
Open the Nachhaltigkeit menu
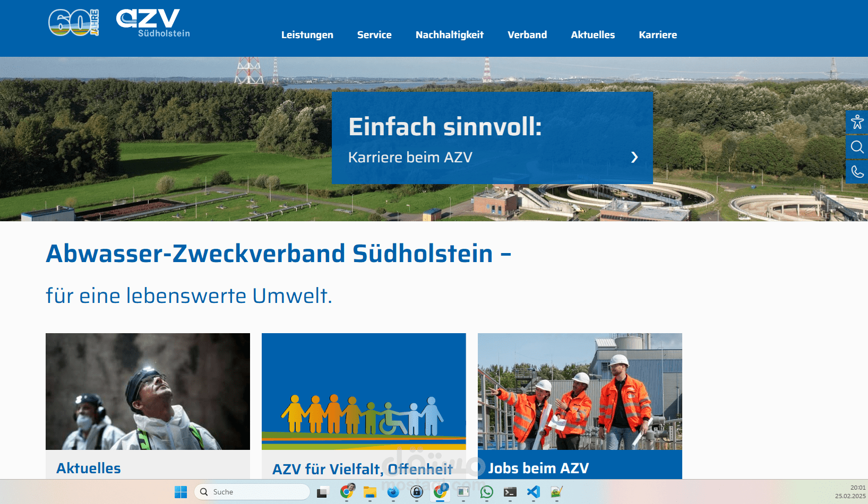pyautogui.click(x=450, y=35)
